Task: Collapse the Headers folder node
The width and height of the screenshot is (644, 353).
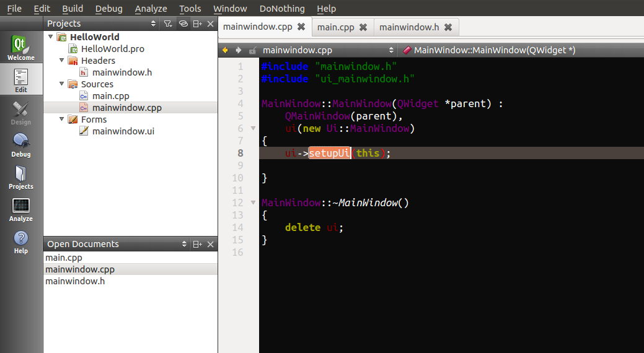Action: [62, 61]
